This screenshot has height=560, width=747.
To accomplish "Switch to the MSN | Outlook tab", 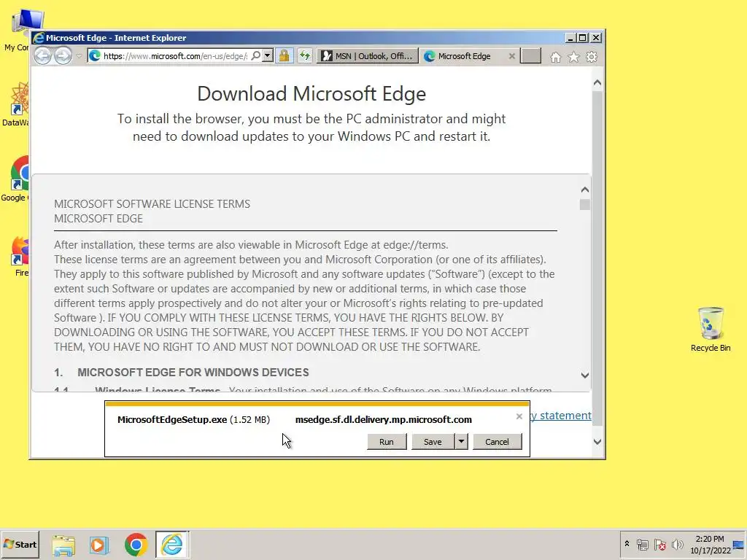I will point(368,56).
